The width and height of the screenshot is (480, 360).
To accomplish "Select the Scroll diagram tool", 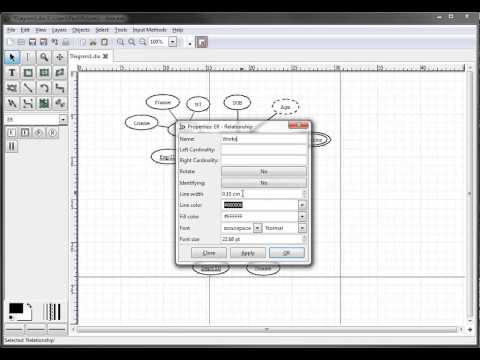I will 60,57.
